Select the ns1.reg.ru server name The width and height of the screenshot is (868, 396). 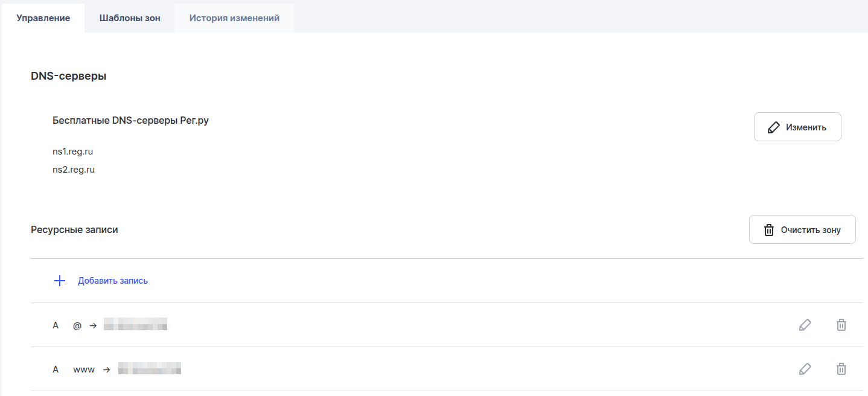pos(73,152)
